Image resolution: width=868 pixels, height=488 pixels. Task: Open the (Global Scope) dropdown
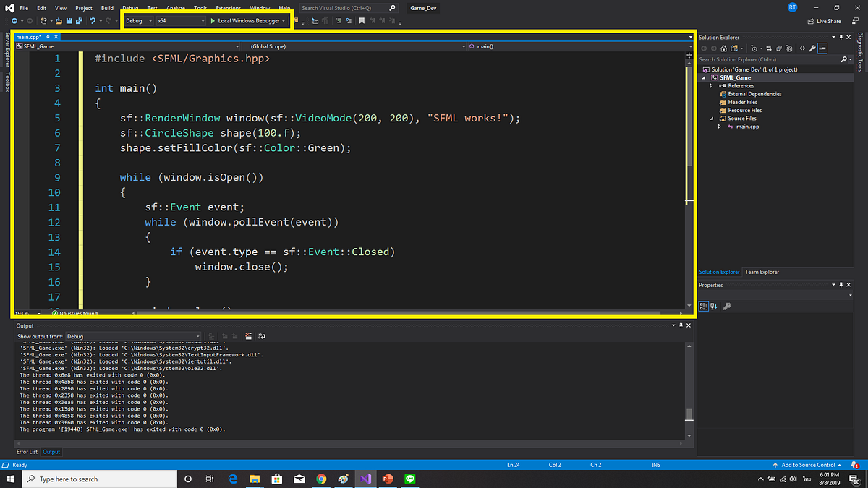click(353, 46)
